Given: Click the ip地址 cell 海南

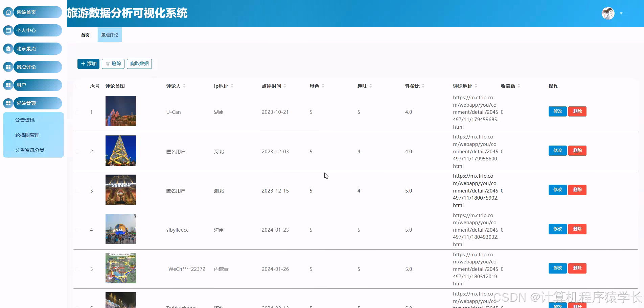Looking at the screenshot, I should (219, 230).
